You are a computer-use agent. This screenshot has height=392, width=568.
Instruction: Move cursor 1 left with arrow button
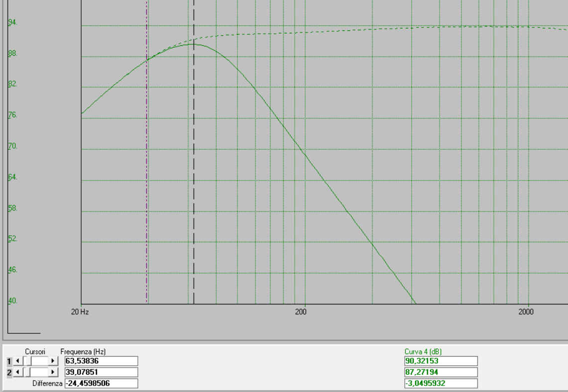(18, 361)
